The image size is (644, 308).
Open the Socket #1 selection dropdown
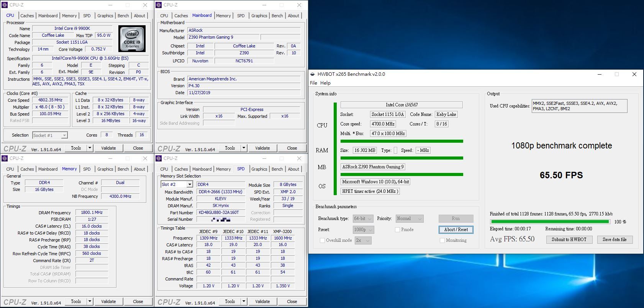(50, 135)
